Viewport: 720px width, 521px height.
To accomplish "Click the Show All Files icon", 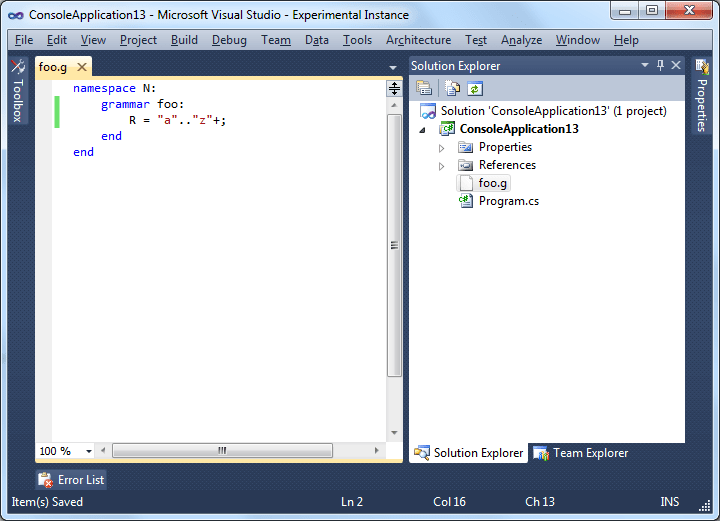I will click(x=452, y=88).
